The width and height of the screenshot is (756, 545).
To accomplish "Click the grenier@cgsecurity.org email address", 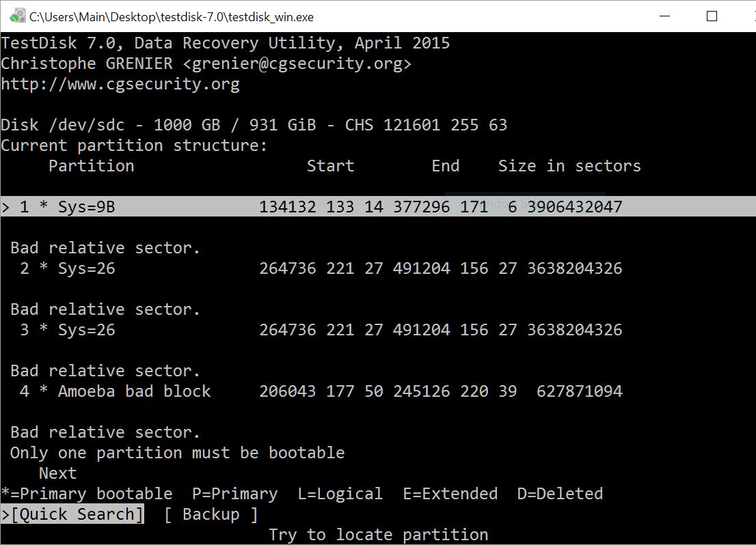I will pos(297,64).
